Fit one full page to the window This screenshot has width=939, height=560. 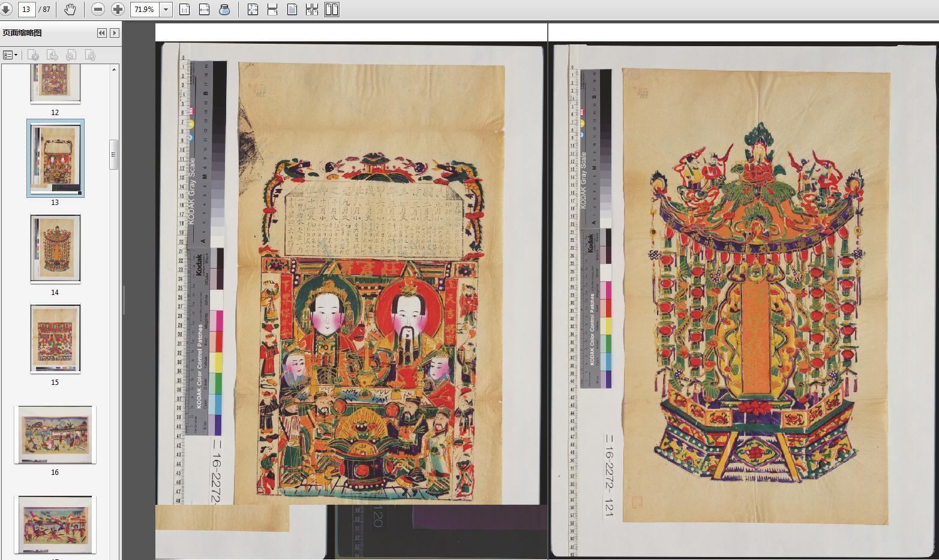click(253, 10)
